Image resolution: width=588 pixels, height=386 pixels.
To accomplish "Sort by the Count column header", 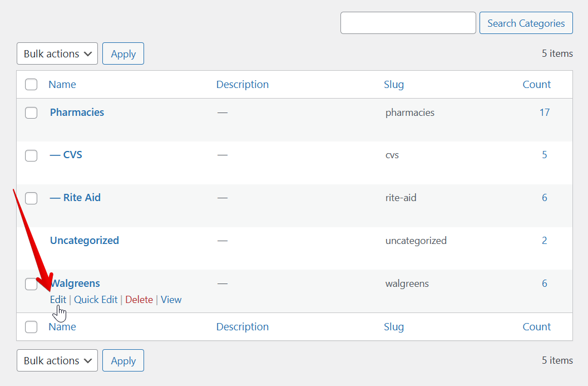I will click(536, 85).
